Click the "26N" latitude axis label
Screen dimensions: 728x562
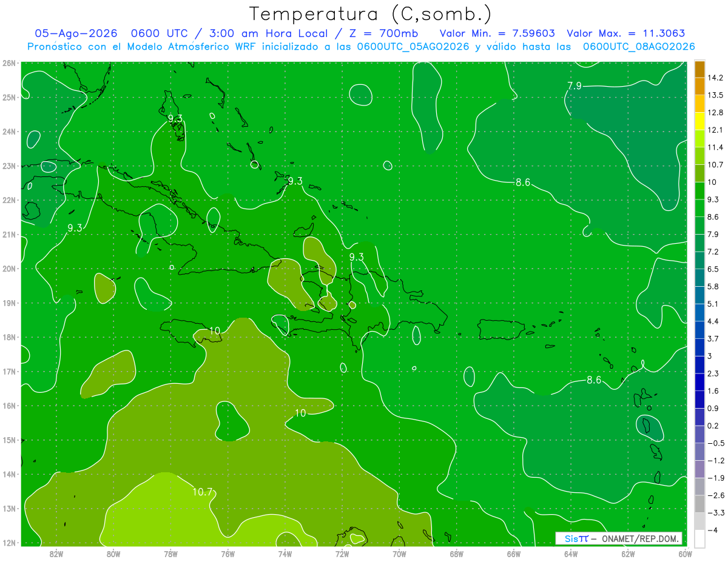(x=8, y=63)
